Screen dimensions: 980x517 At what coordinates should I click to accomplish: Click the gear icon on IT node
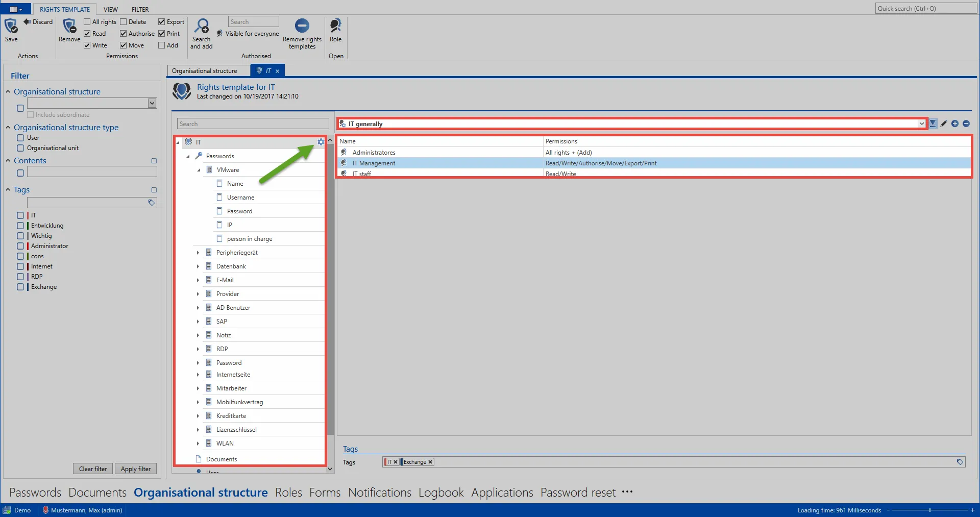321,142
